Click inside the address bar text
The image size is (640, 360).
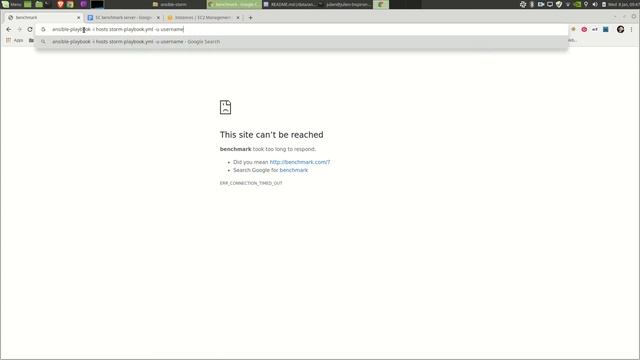point(118,29)
